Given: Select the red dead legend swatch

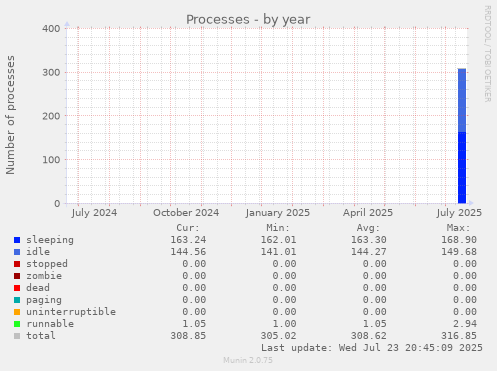Looking at the screenshot, I should (x=17, y=288).
